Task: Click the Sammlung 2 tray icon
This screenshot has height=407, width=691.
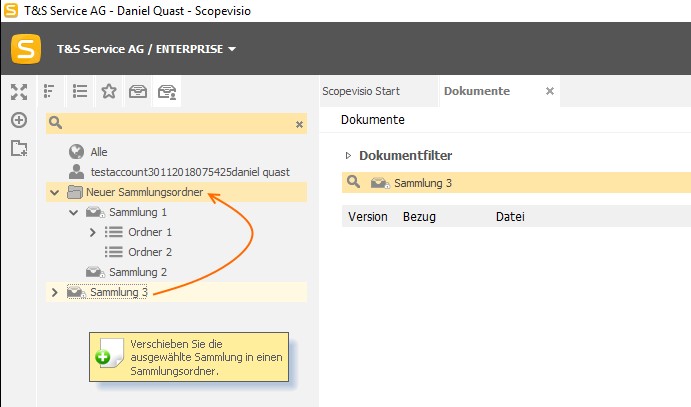Action: point(95,272)
